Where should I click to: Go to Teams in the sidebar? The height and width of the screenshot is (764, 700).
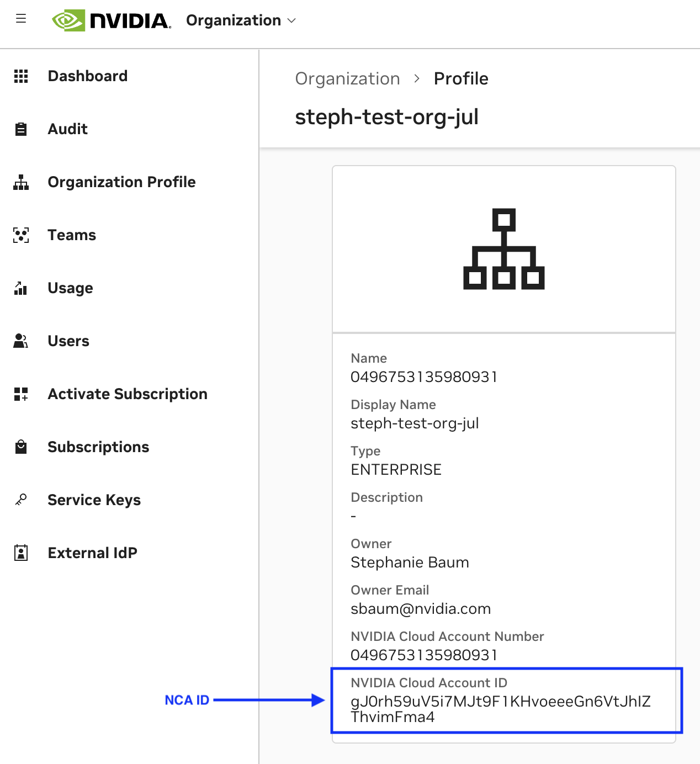point(72,235)
